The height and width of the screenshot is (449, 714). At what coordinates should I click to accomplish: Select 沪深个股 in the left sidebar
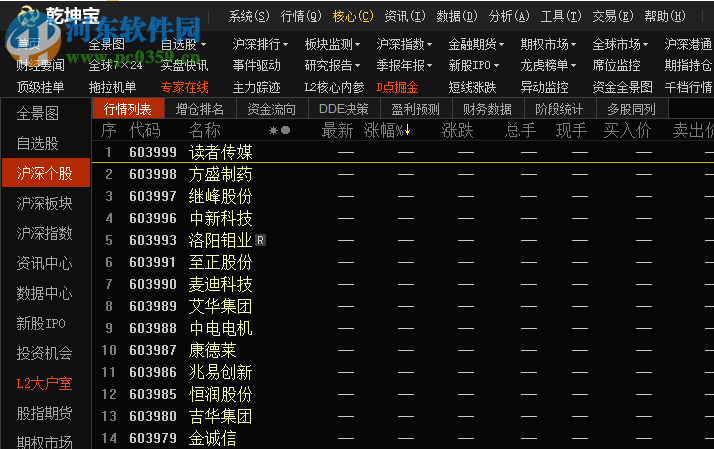[x=46, y=173]
